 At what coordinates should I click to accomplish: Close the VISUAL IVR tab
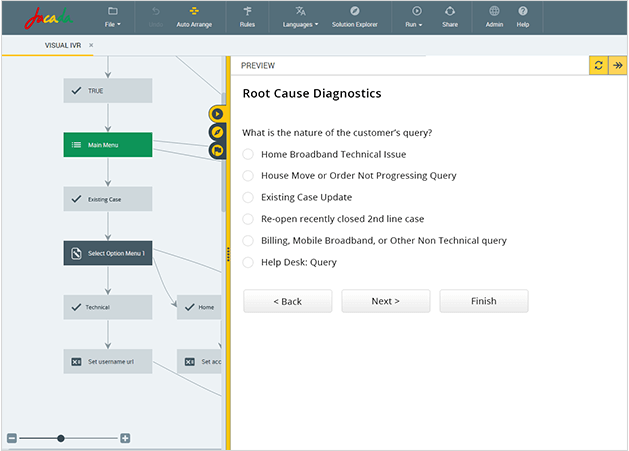[x=91, y=45]
